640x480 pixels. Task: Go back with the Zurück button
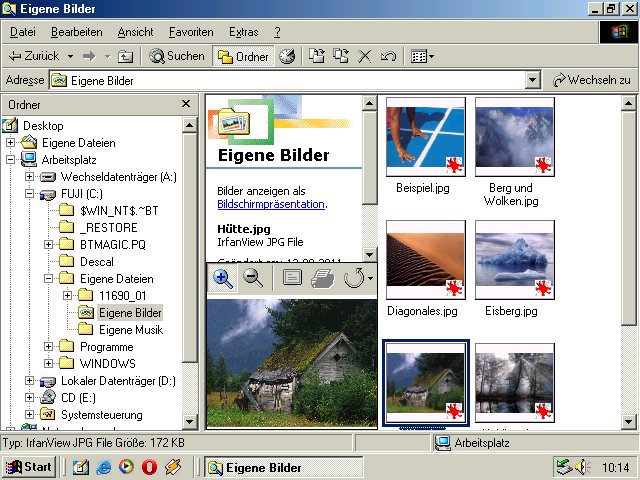tap(33, 56)
